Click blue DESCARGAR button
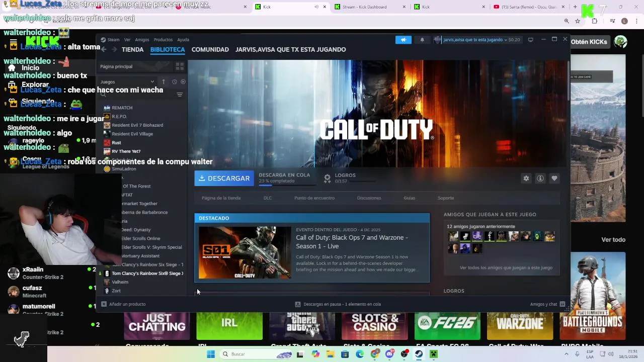 (224, 178)
